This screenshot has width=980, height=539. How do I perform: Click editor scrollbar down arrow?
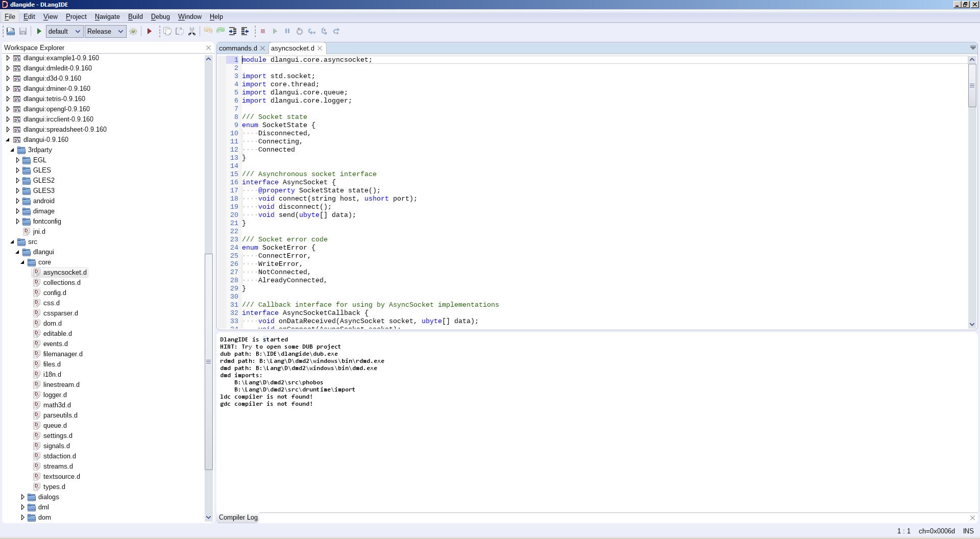pos(972,324)
